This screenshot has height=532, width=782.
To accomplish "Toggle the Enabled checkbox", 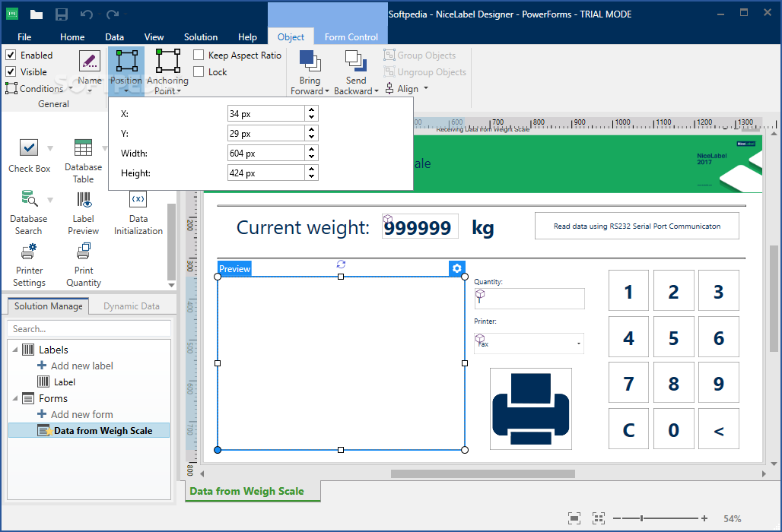I will tap(11, 55).
